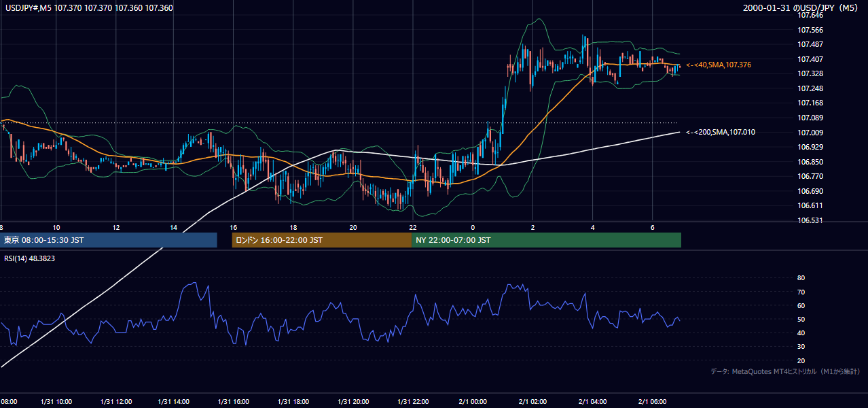Click the 1/31 14:00 time axis label

coord(173,401)
